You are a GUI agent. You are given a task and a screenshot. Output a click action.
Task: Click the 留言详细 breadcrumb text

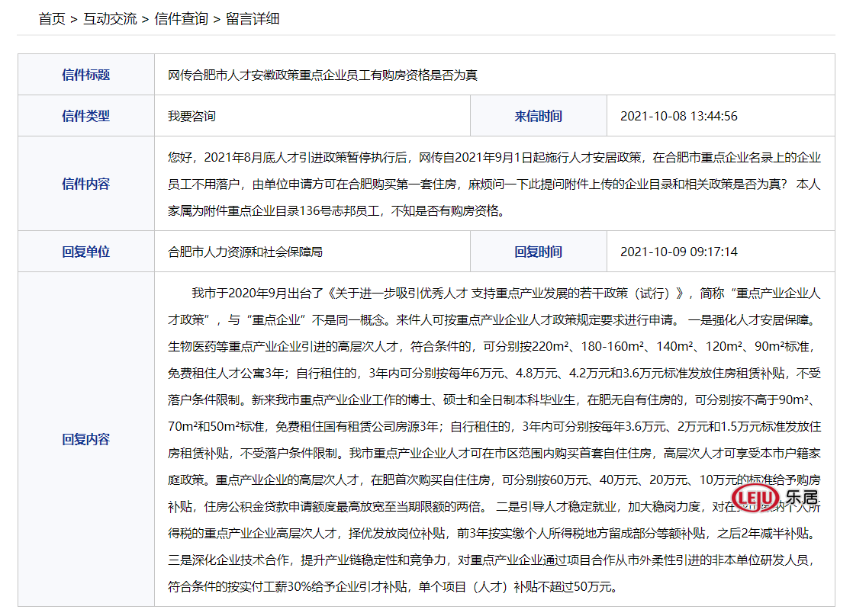(253, 19)
